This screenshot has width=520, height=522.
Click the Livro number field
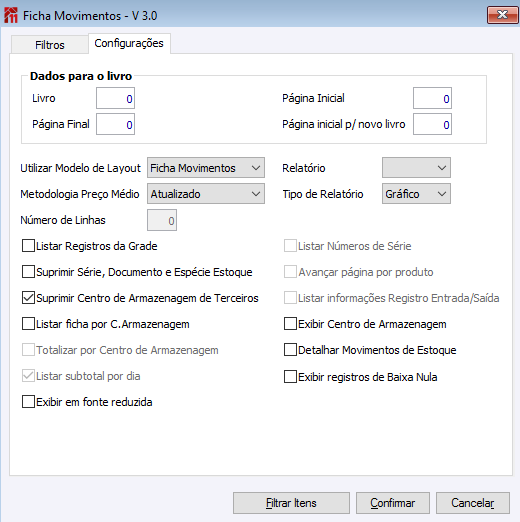point(115,98)
